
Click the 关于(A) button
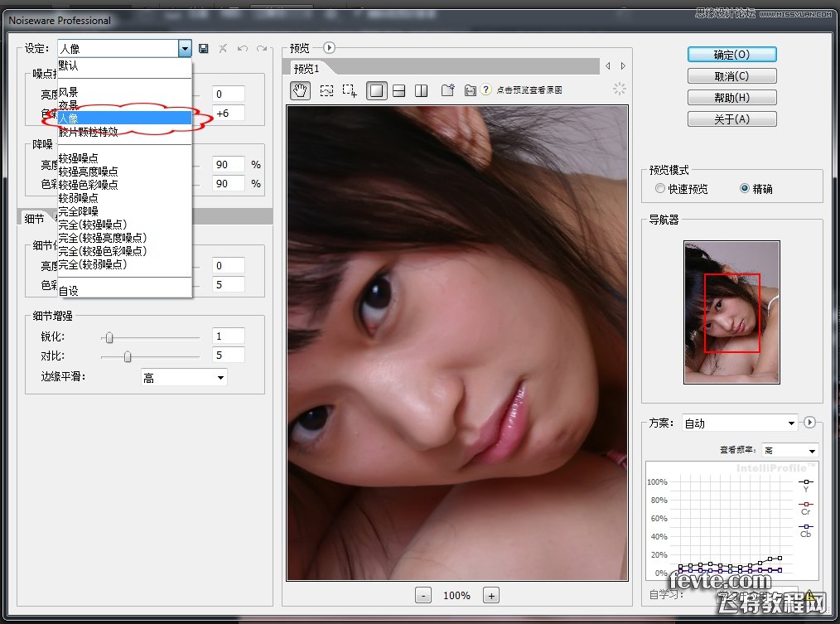731,119
